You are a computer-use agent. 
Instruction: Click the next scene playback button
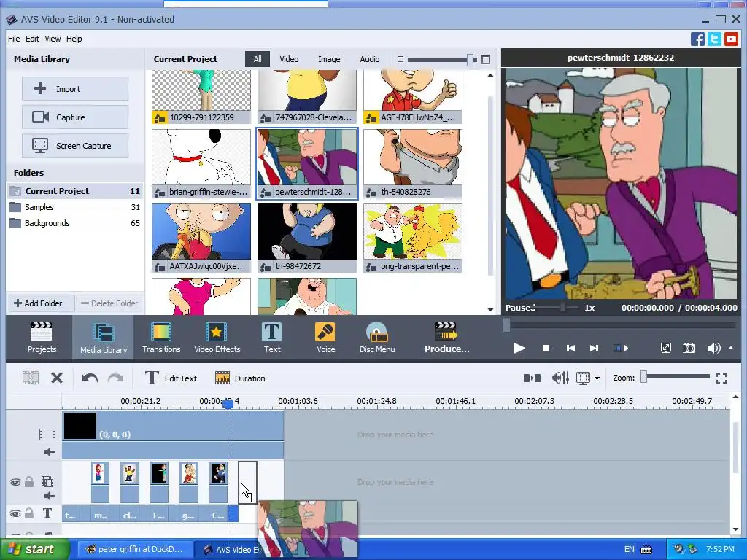click(620, 348)
